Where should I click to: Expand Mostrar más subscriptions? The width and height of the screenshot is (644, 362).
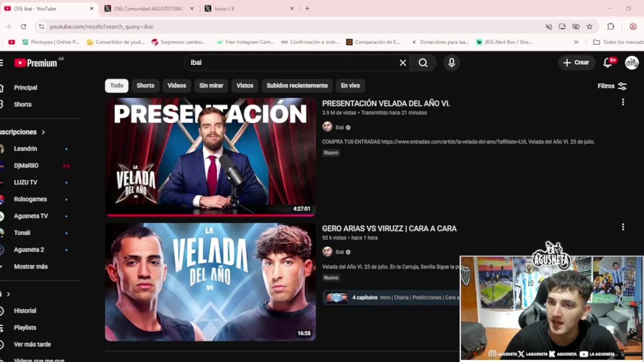[30, 266]
